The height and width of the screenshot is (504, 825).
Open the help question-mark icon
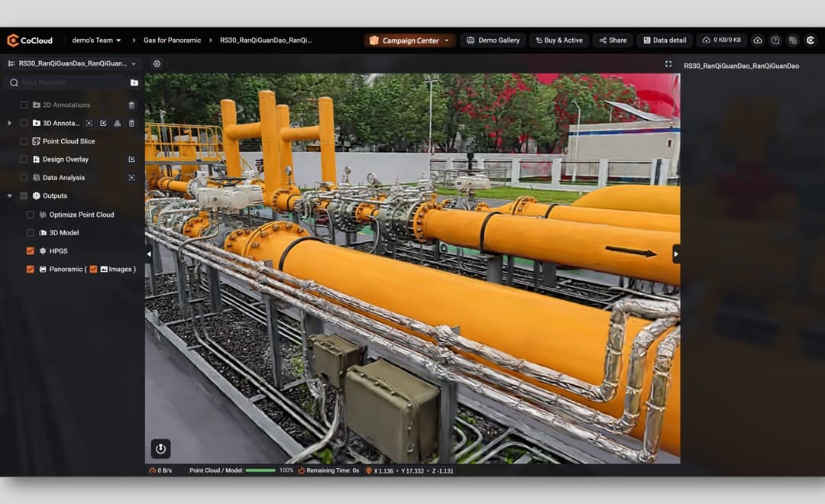(x=775, y=40)
